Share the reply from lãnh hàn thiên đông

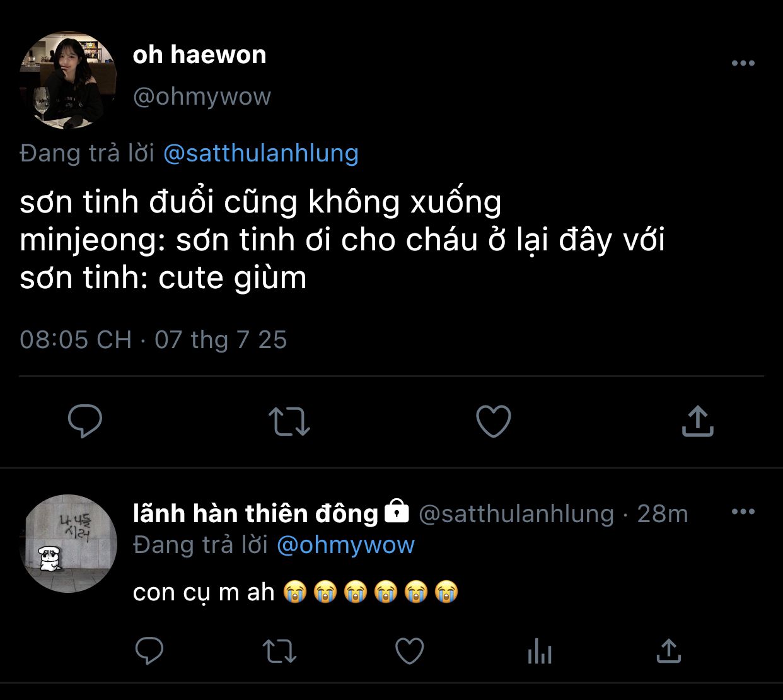[669, 651]
